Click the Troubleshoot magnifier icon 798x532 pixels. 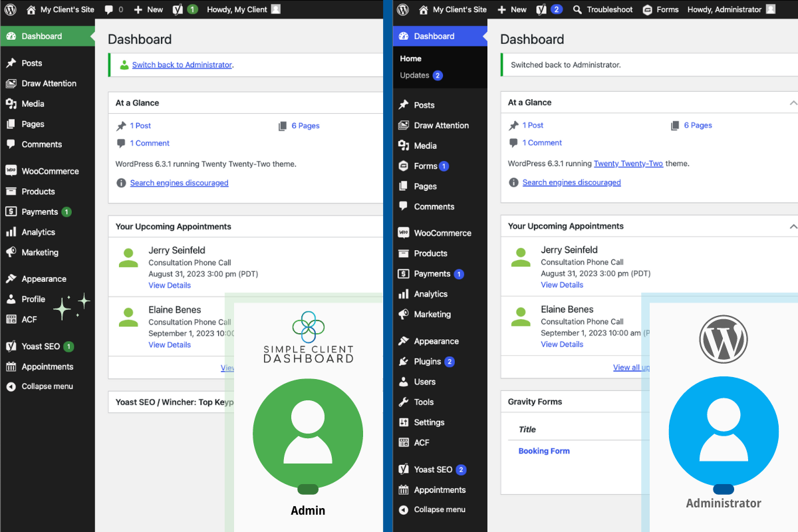pos(577,9)
